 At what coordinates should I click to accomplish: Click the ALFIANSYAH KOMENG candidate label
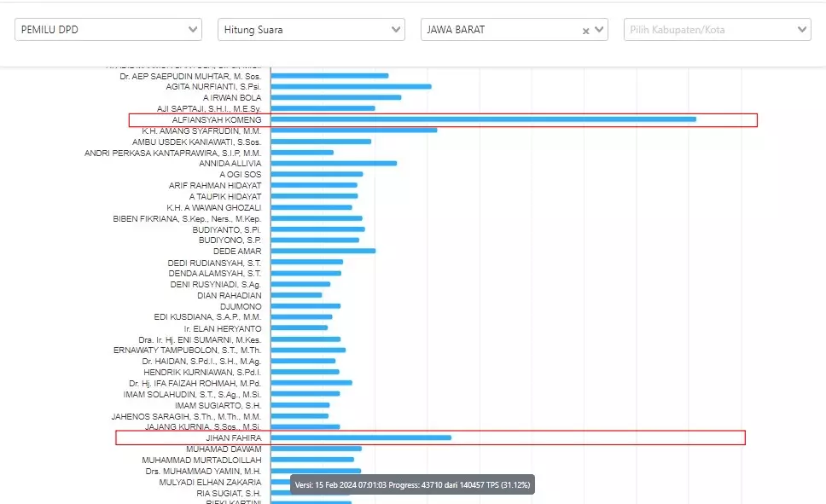[x=217, y=120]
